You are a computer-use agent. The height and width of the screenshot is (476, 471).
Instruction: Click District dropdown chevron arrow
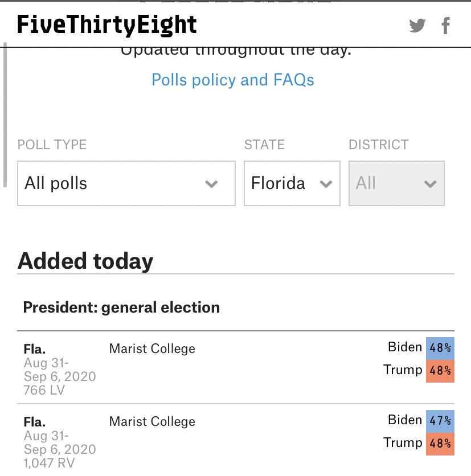click(430, 184)
